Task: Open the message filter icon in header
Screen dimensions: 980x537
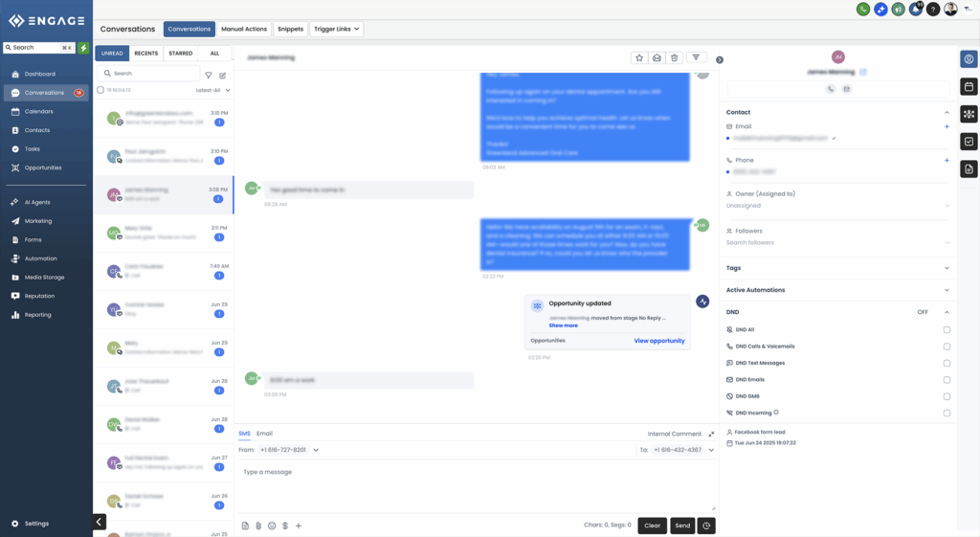Action: click(x=697, y=57)
